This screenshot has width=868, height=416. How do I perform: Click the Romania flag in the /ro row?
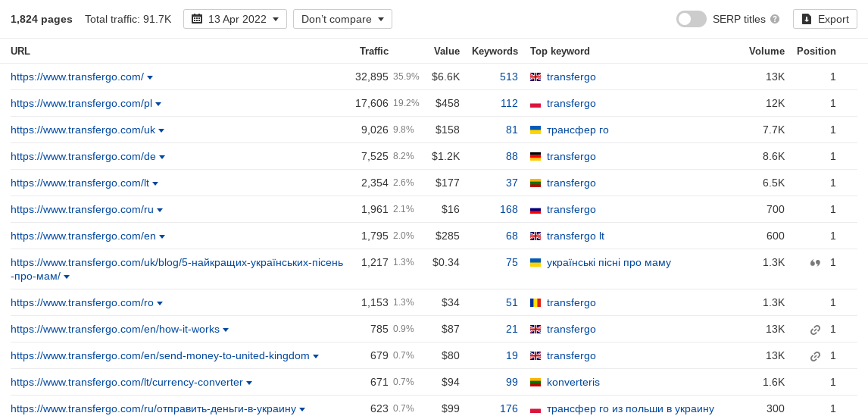(x=535, y=303)
